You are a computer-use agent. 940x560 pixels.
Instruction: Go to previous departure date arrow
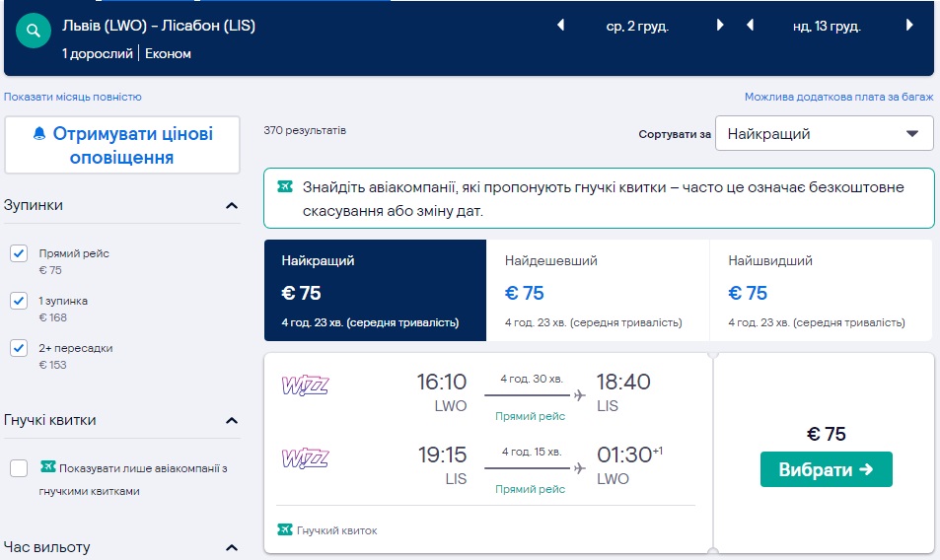561,26
